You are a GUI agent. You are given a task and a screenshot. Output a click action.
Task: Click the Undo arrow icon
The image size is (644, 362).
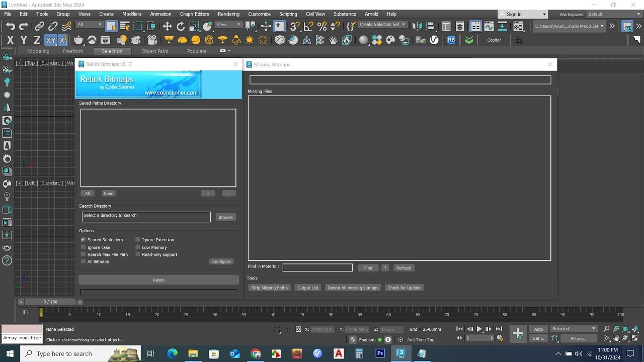10,26
